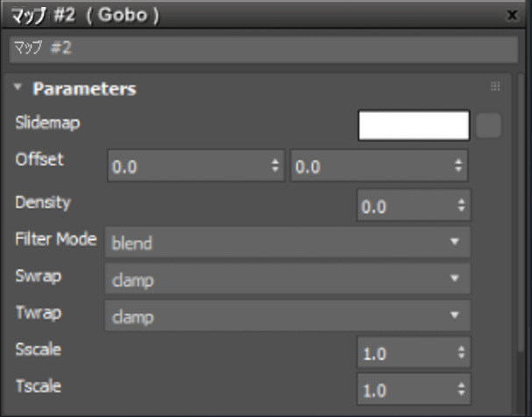
Task: Open the Filter Mode blend dropdown
Action: coord(287,243)
